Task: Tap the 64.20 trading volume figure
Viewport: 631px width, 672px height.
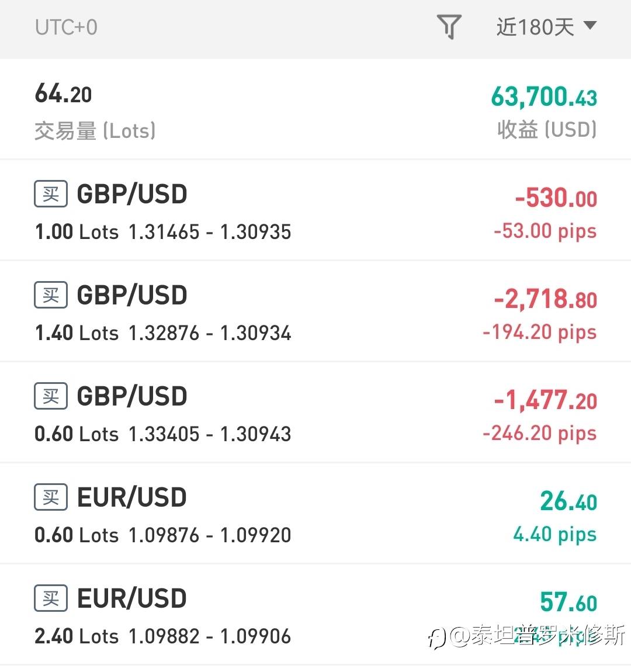Action: [63, 94]
